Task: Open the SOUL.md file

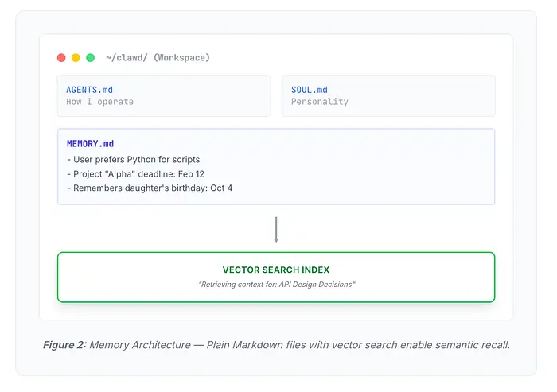Action: tap(310, 90)
